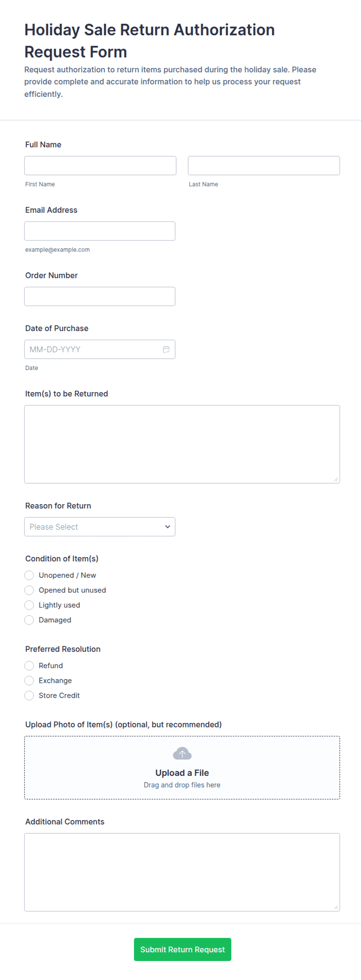Open the calendar icon in Date of Purchase

pyautogui.click(x=166, y=349)
